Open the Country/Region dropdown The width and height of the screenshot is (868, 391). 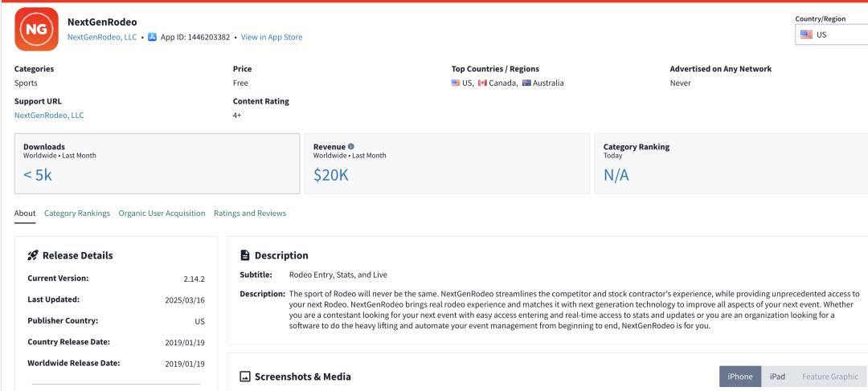(832, 35)
